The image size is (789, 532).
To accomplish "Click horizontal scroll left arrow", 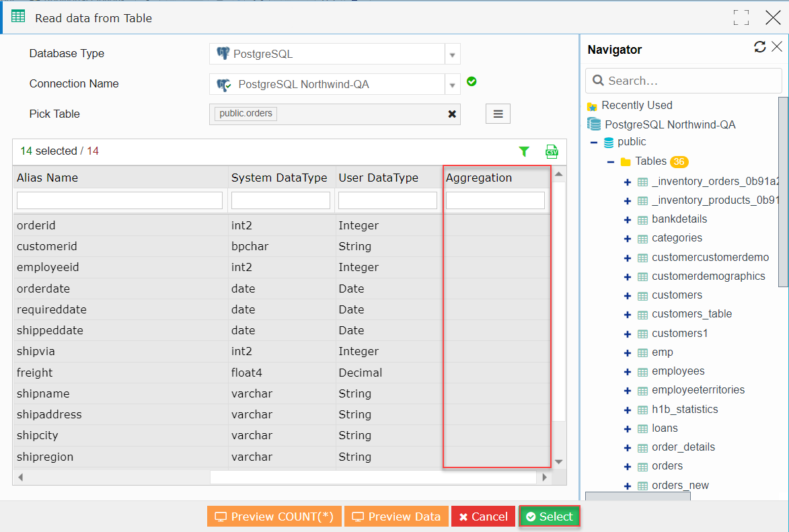I will click(x=21, y=477).
